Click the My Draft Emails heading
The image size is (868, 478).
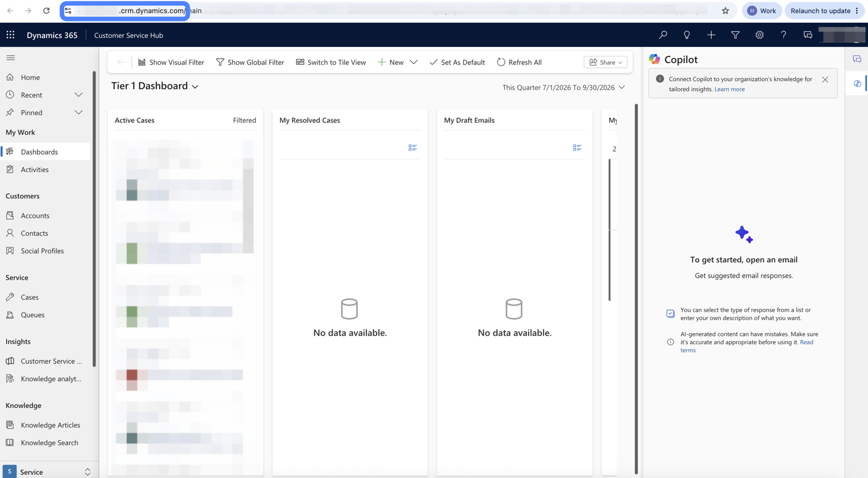point(469,120)
